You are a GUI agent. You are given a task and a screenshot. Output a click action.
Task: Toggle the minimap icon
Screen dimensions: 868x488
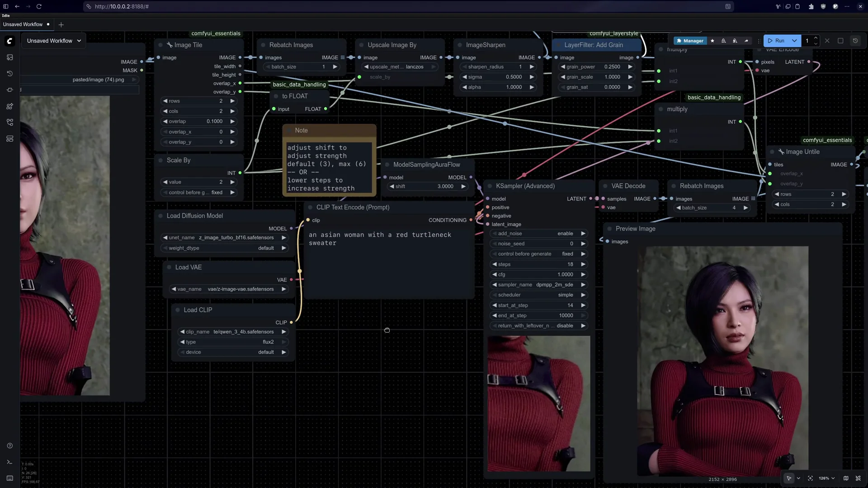pyautogui.click(x=846, y=478)
